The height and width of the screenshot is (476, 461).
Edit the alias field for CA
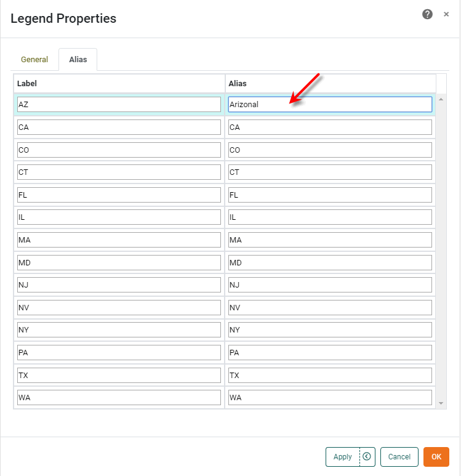tap(329, 127)
